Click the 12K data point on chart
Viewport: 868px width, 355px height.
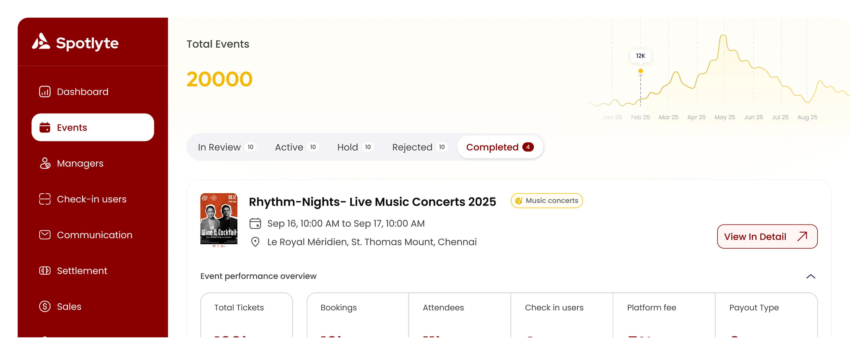tap(641, 71)
